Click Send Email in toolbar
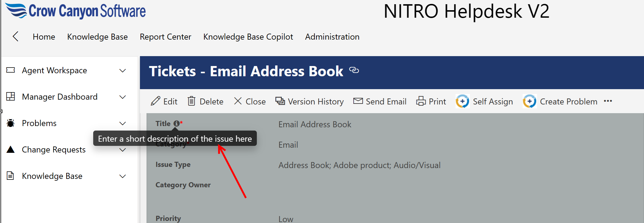Image resolution: width=644 pixels, height=223 pixels. 386,101
